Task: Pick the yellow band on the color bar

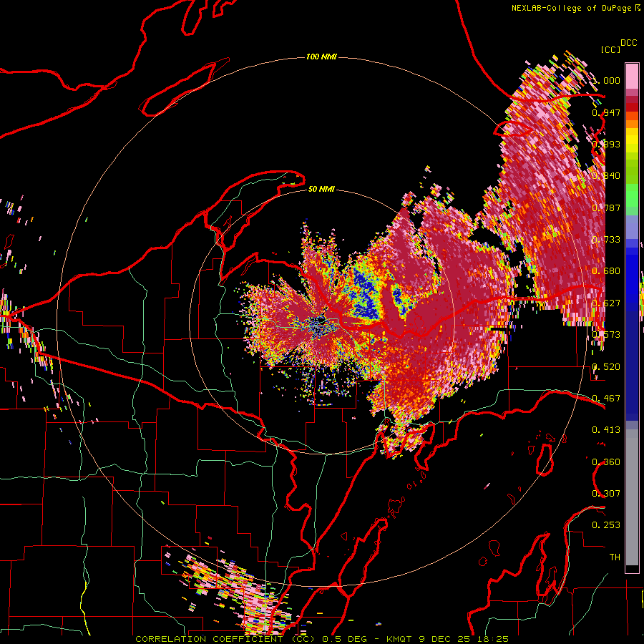Action: pos(632,141)
